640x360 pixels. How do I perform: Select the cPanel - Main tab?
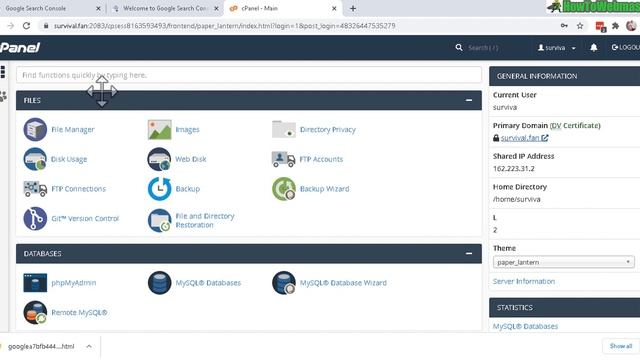(x=282, y=8)
